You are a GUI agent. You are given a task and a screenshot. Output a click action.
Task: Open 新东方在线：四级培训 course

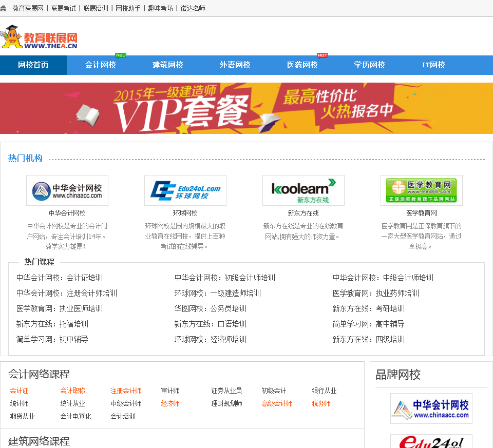[x=369, y=339]
